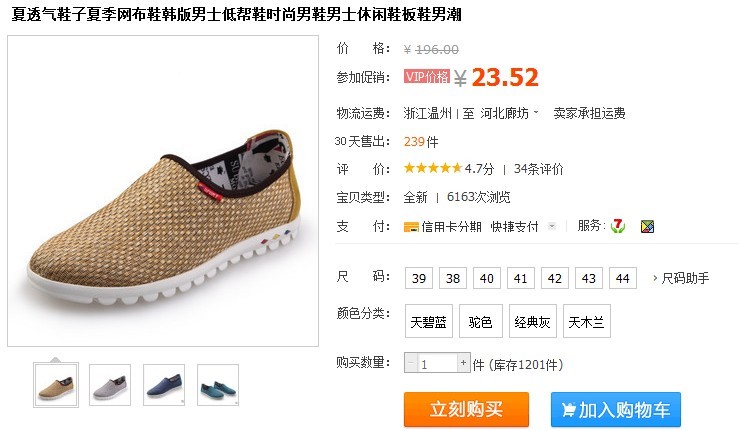Increase purchase quantity with plus button
Screen dimensions: 739x431
[463, 363]
